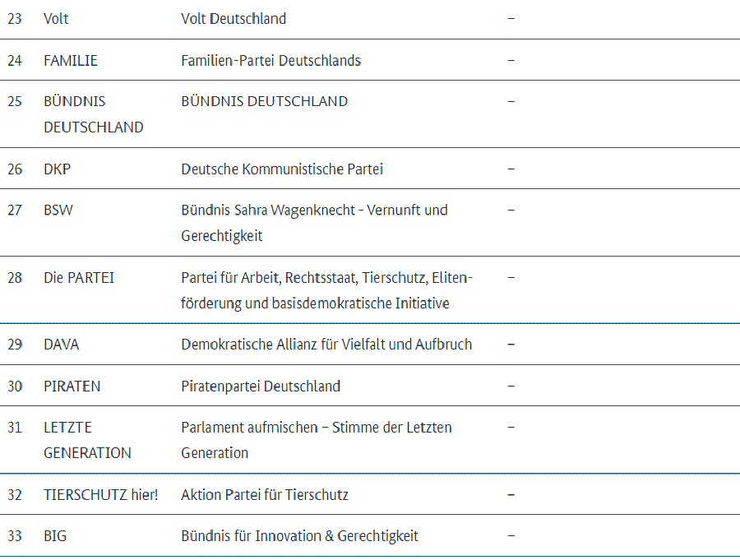This screenshot has width=740, height=560.
Task: Click the BIG abbreviation
Action: 55,536
